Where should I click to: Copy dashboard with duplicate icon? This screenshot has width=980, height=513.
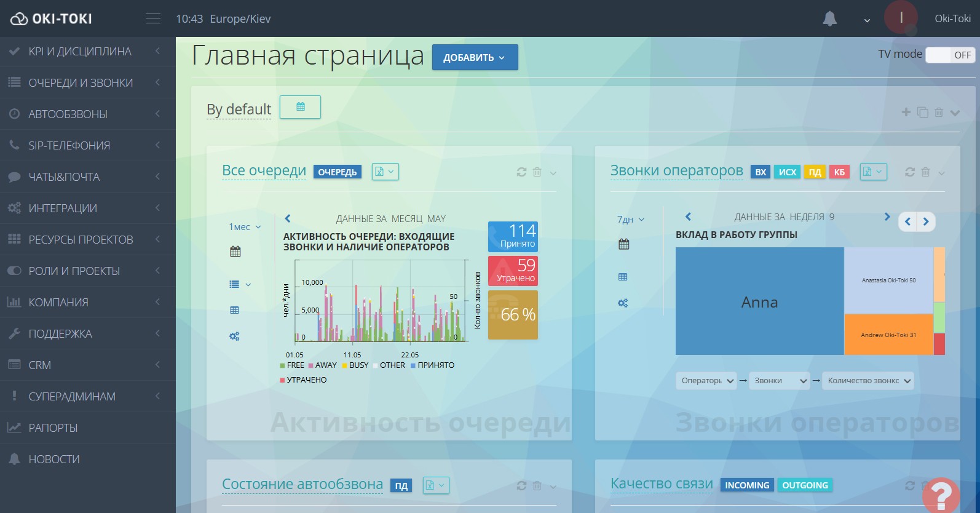pos(923,112)
